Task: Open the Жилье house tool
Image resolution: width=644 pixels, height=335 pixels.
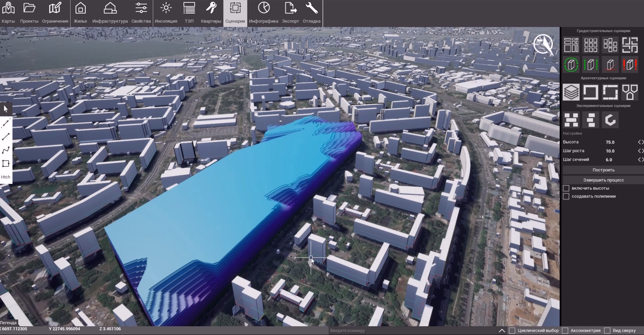Action: click(80, 13)
